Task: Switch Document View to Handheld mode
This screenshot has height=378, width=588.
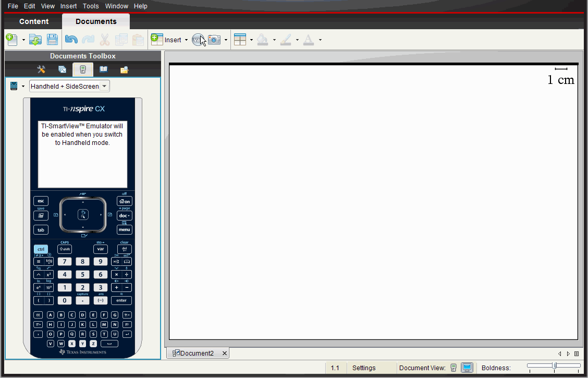Action: 454,368
